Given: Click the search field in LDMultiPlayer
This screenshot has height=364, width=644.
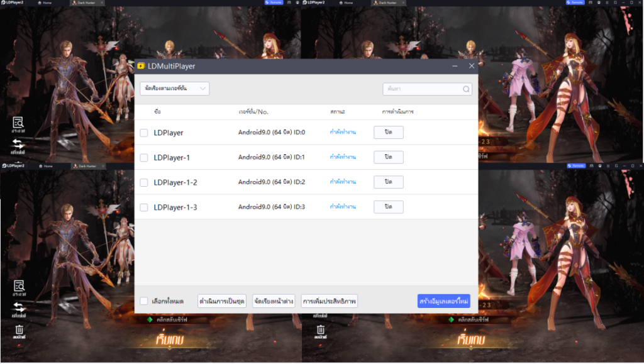Looking at the screenshot, I should (x=427, y=89).
